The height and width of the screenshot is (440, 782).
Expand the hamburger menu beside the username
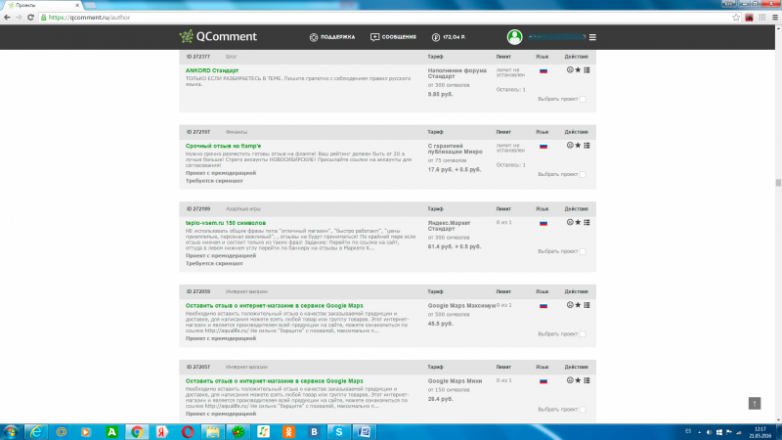click(x=592, y=37)
